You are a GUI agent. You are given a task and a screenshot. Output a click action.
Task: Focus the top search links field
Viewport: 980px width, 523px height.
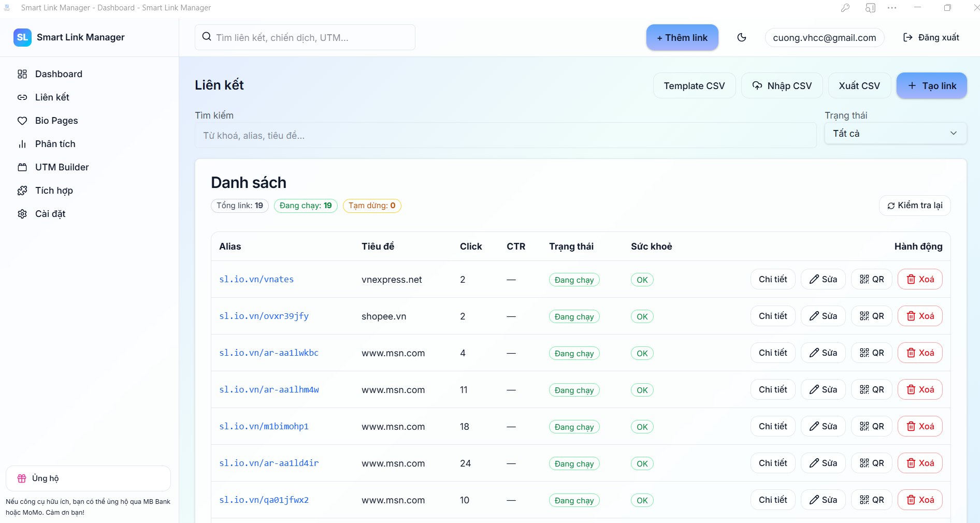(305, 37)
